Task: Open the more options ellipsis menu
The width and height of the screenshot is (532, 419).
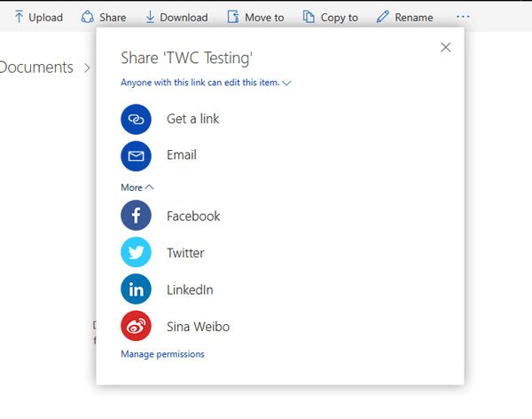Action: pos(463,17)
